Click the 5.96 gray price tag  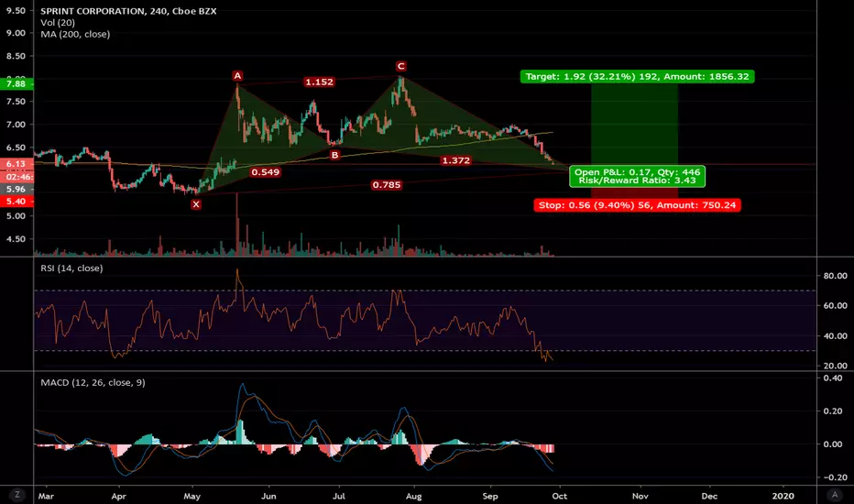click(x=16, y=190)
